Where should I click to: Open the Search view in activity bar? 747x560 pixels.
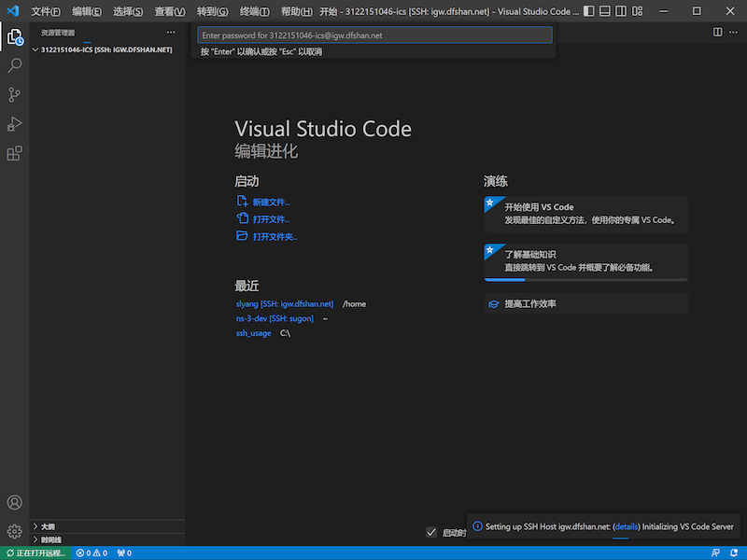(14, 66)
